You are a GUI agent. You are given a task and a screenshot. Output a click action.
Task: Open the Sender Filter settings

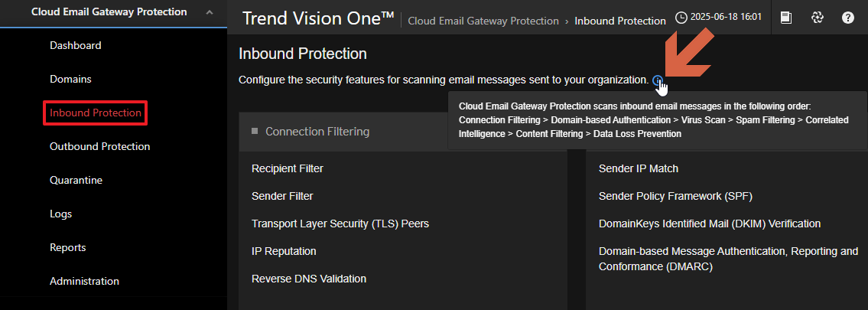coord(282,196)
